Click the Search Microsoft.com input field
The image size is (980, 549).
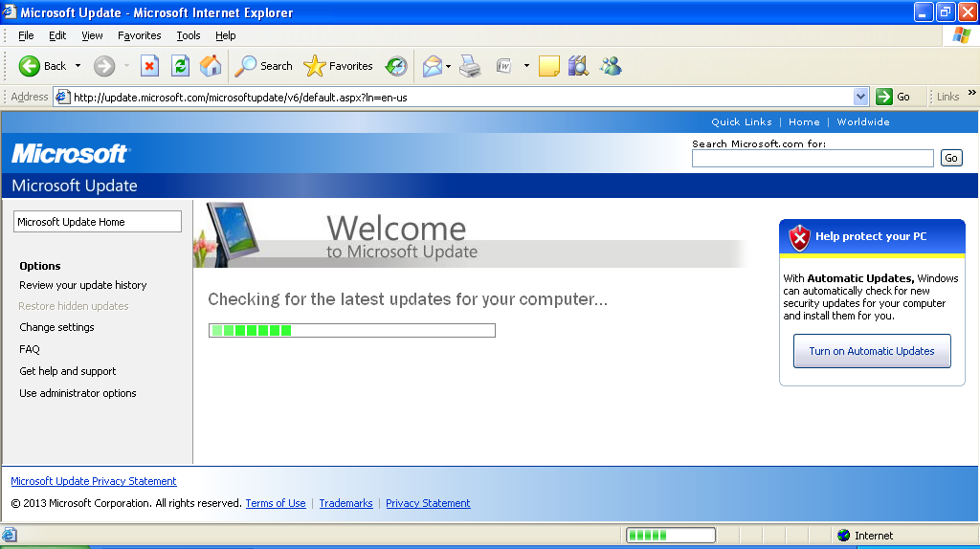[813, 158]
